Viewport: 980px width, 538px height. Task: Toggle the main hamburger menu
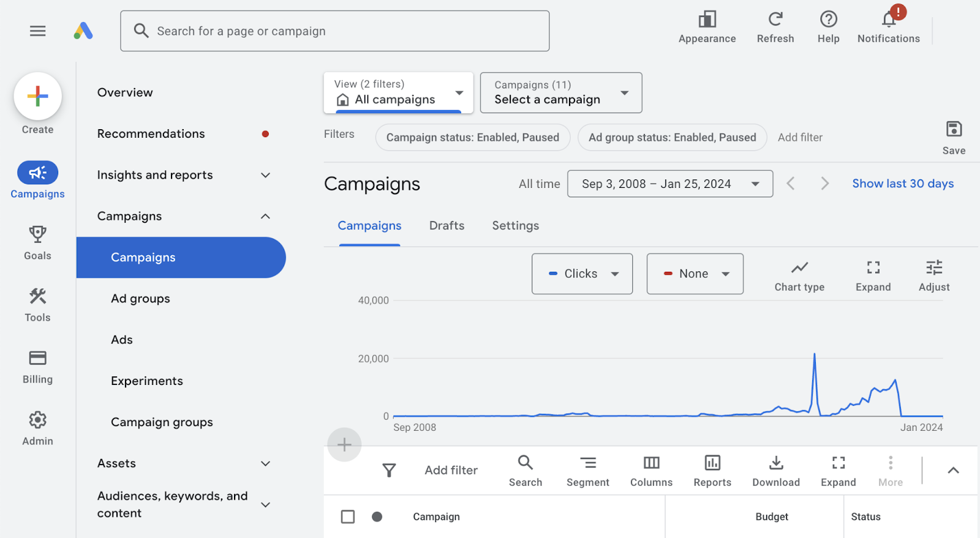pos(38,31)
